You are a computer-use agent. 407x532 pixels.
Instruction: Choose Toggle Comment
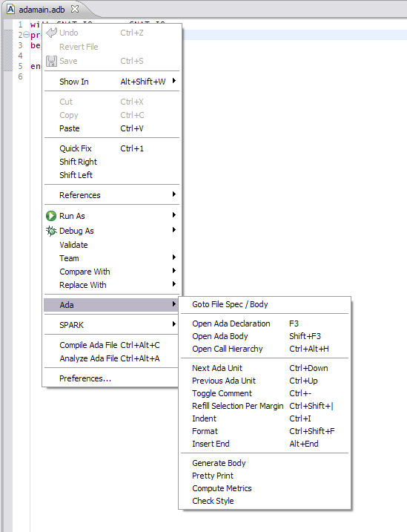265,393
